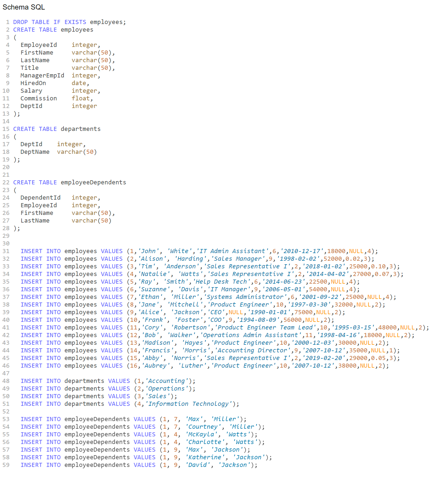Image resolution: width=448 pixels, height=477 pixels.
Task: Click the varchar(50) type on FirstName line
Action: tap(93, 52)
